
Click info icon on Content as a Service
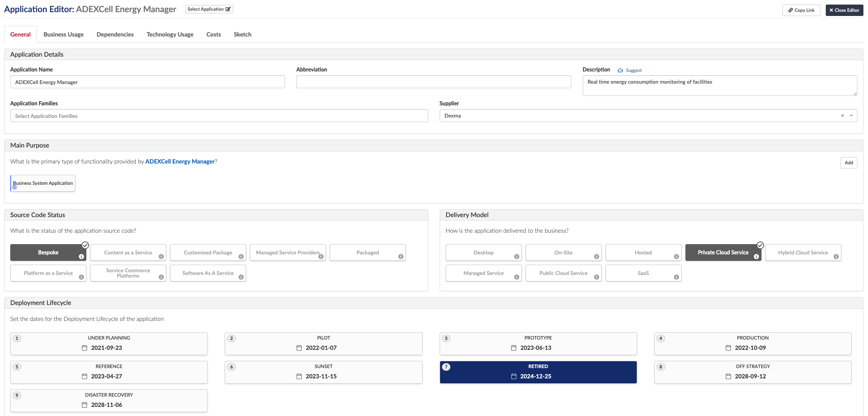click(x=161, y=257)
